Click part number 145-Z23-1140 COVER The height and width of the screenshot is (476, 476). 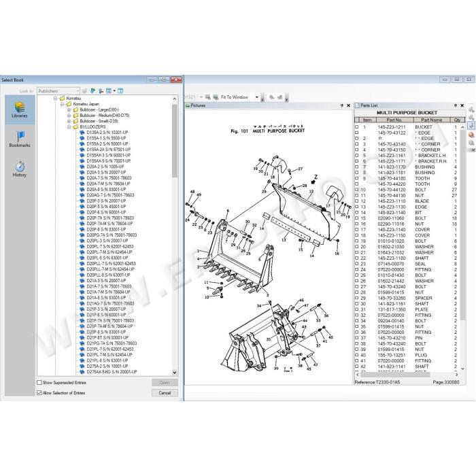click(x=392, y=230)
